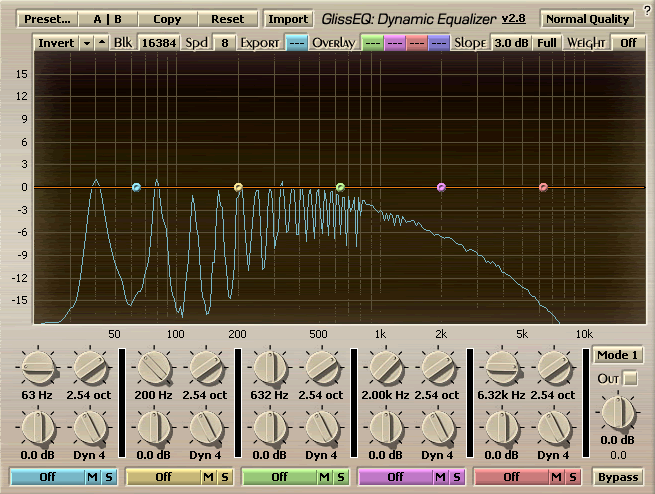
Task: Select the magenta band 4 control point
Action: coord(441,187)
